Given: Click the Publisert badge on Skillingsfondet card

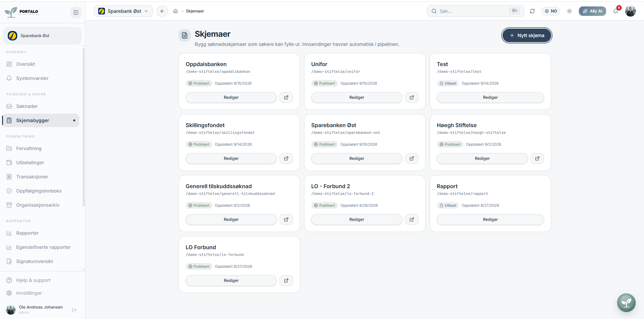Looking at the screenshot, I should coord(199,144).
